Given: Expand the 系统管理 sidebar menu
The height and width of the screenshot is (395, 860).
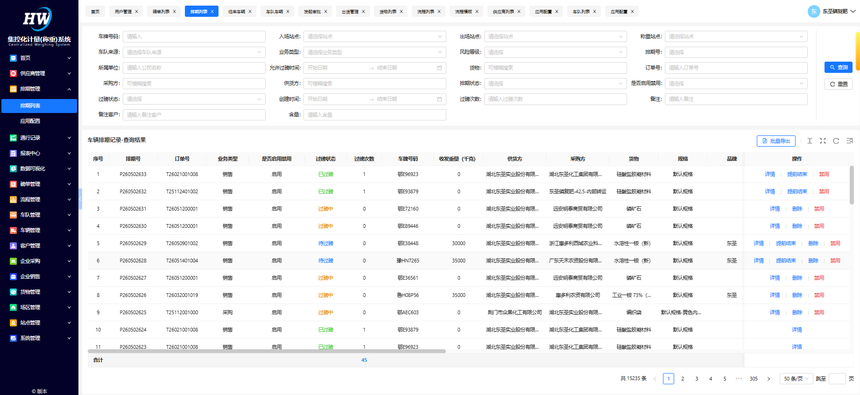Looking at the screenshot, I should [69, 338].
